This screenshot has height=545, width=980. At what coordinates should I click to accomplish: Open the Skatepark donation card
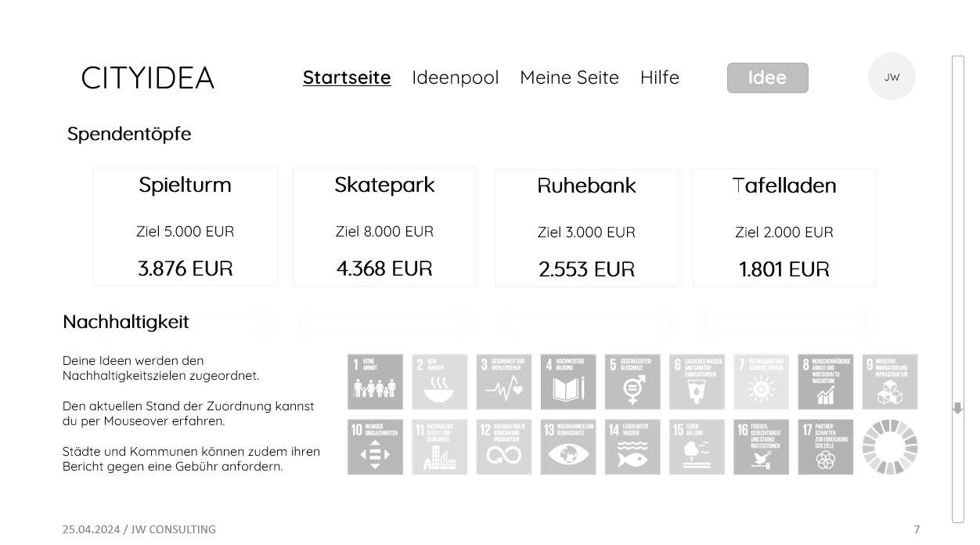click(x=384, y=226)
